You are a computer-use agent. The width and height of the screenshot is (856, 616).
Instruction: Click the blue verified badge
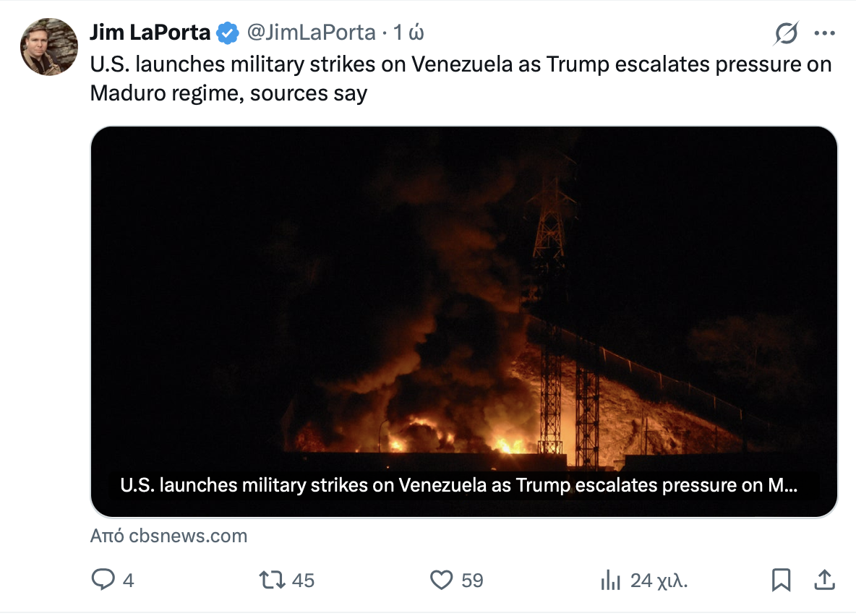tap(229, 33)
